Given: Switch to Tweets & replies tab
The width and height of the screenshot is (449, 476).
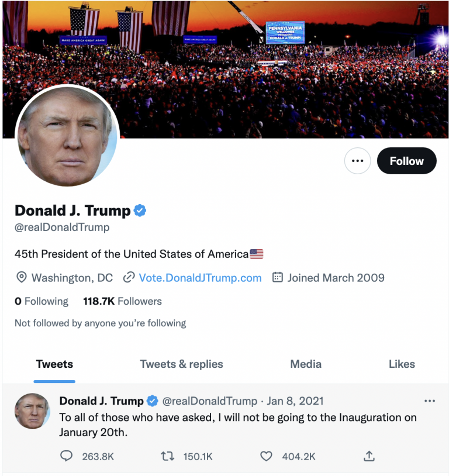Looking at the screenshot, I should tap(181, 364).
